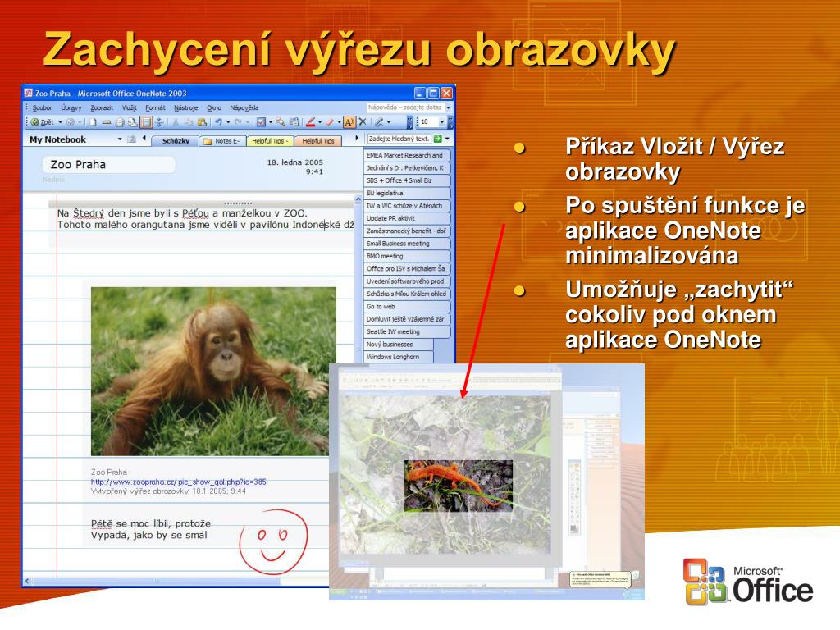
Task: Click the delete X icon in toolbar
Action: [363, 122]
